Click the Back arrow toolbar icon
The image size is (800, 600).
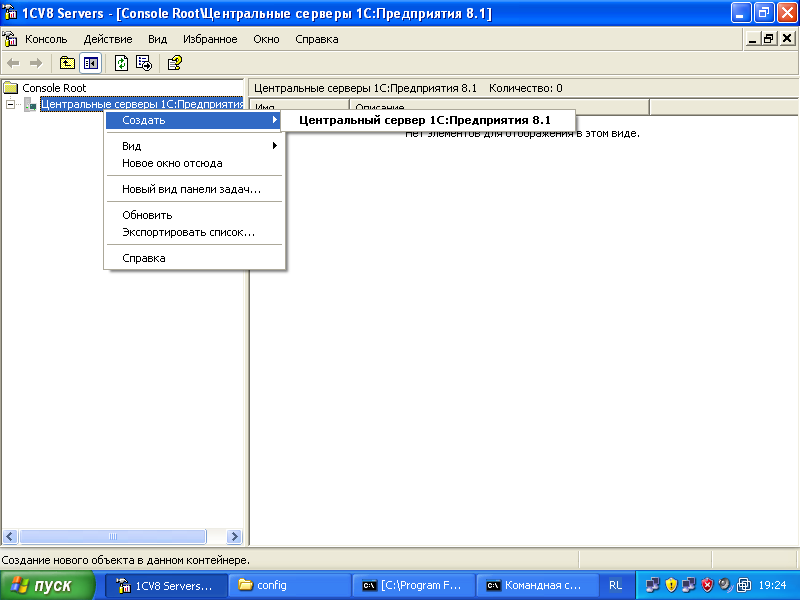click(13, 63)
